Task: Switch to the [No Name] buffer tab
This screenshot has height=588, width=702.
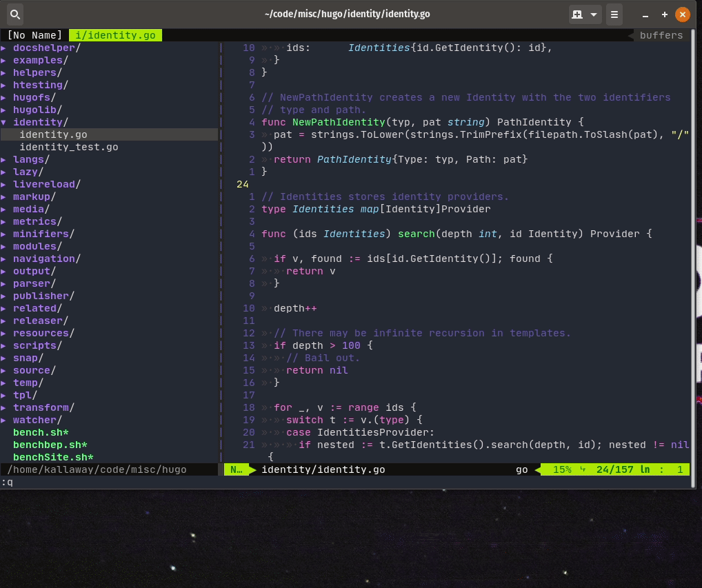Action: click(x=34, y=34)
